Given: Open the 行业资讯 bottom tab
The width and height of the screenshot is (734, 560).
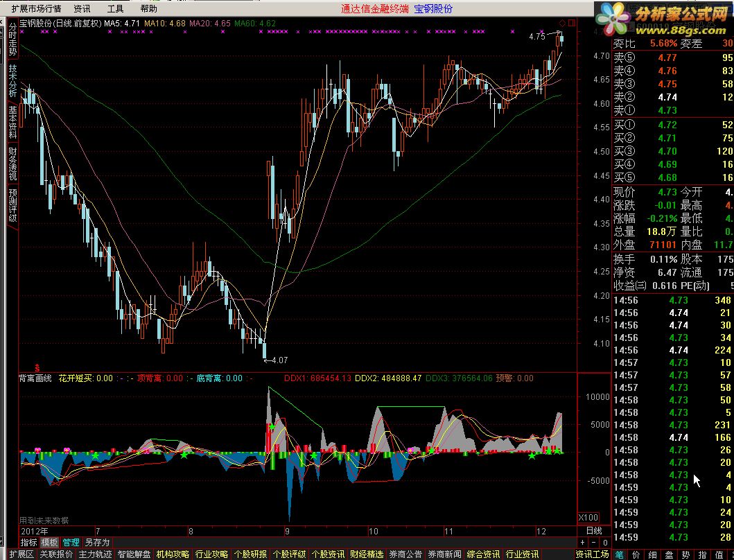Looking at the screenshot, I should [x=523, y=554].
